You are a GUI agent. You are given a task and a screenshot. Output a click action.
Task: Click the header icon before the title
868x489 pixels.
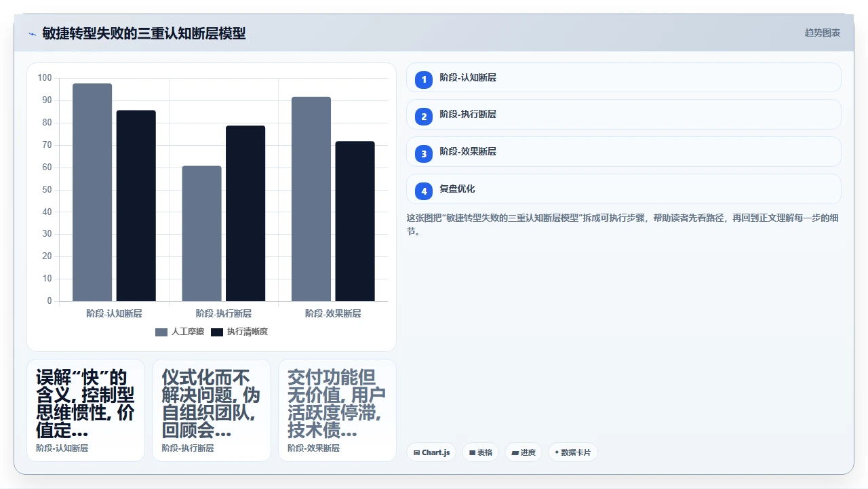click(32, 33)
